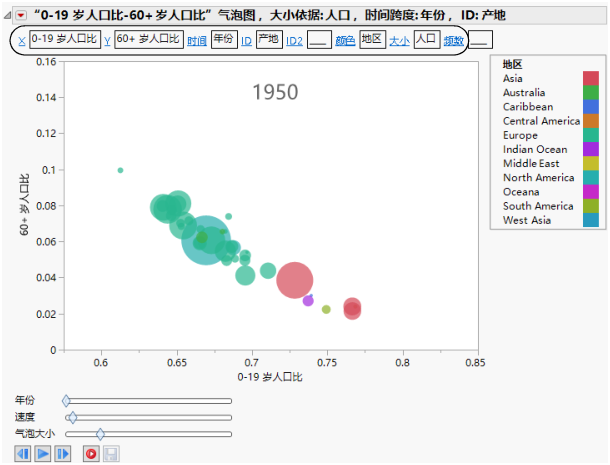Click the Asia legend label
The height and width of the screenshot is (465, 610).
pyautogui.click(x=512, y=78)
